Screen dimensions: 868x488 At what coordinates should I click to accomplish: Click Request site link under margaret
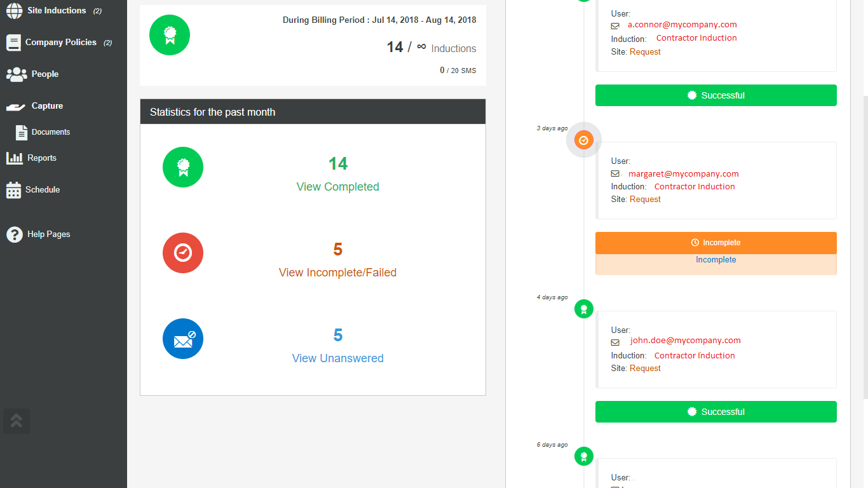click(x=645, y=200)
